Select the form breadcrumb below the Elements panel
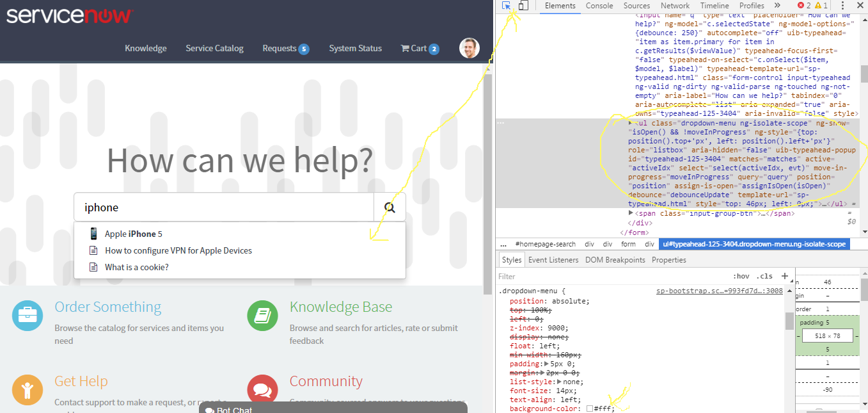 (x=628, y=244)
